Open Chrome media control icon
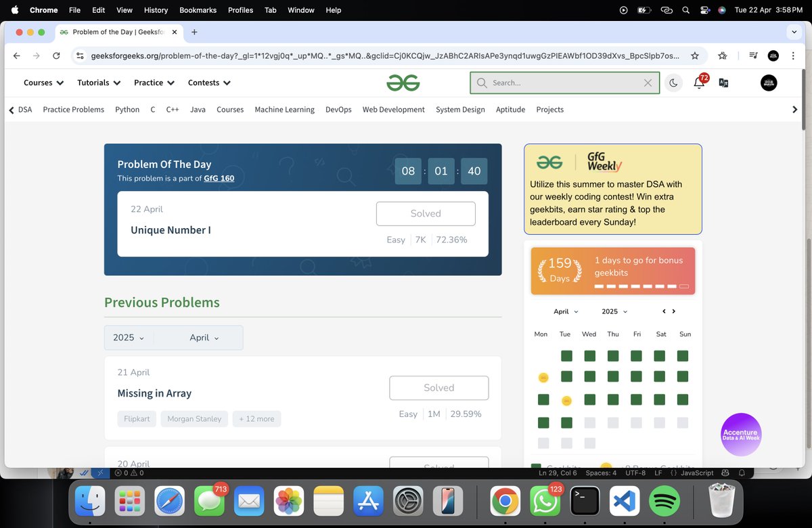 click(x=754, y=56)
